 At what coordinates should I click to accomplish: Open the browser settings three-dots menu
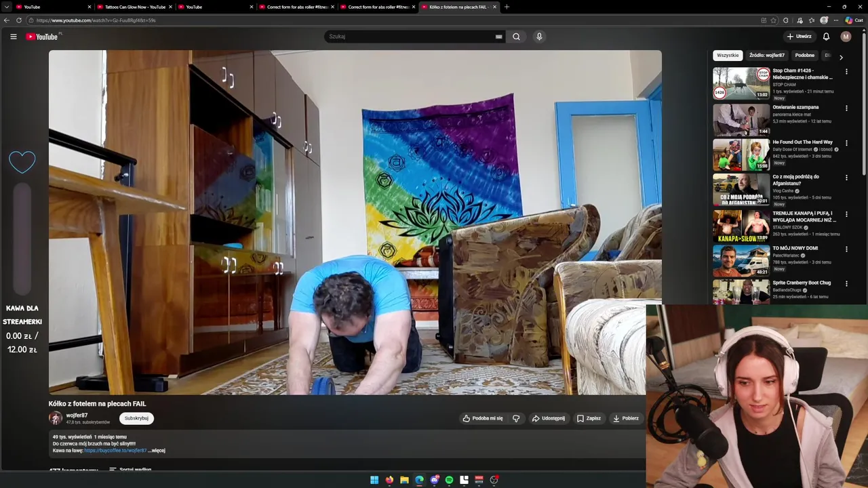click(836, 20)
